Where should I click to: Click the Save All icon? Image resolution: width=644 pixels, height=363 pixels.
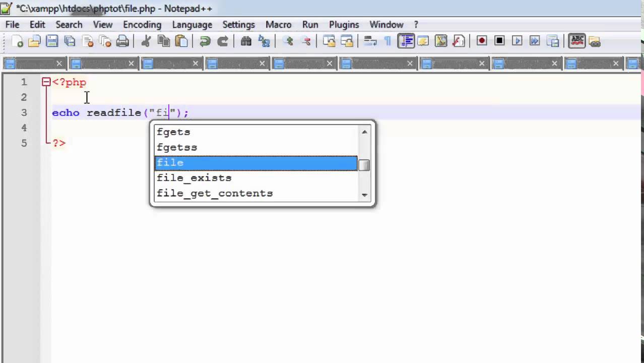click(x=70, y=41)
